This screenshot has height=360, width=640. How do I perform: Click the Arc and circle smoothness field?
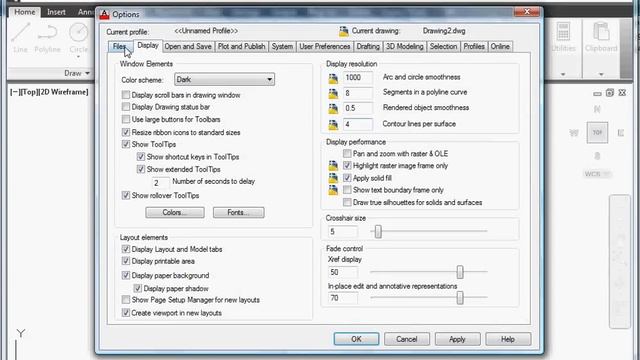[x=357, y=78]
